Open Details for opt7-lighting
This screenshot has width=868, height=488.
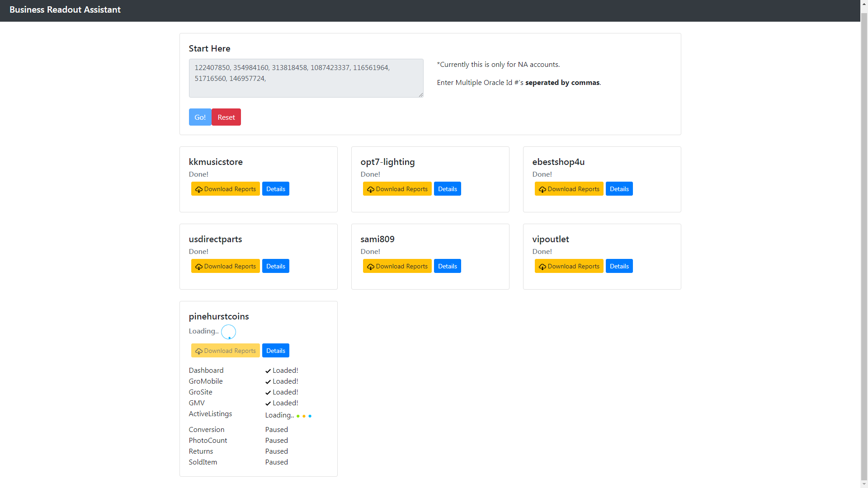tap(447, 189)
